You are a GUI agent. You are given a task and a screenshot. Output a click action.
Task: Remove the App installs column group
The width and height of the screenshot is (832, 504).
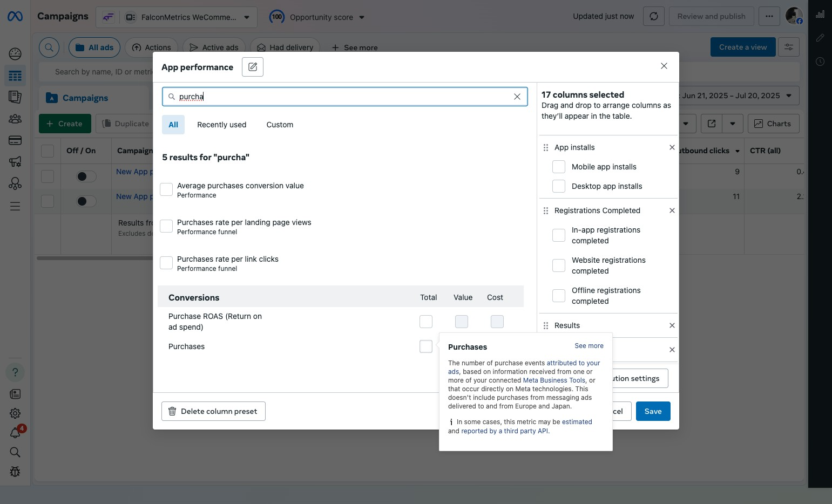[x=672, y=147]
